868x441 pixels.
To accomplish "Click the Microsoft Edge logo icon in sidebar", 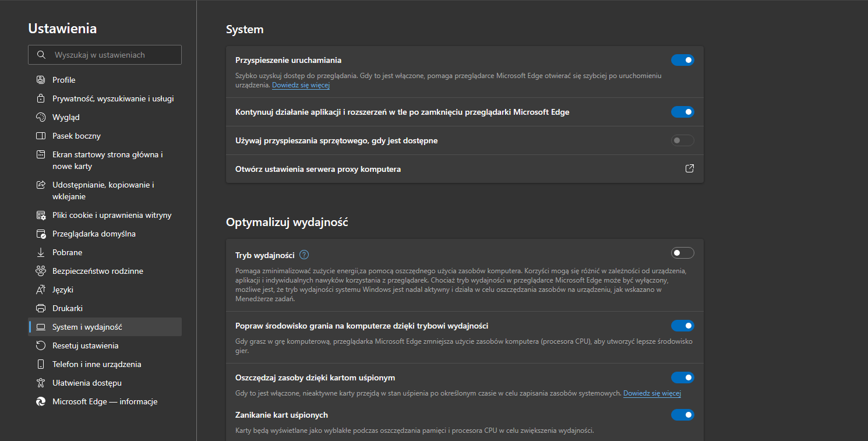I will 41,401.
